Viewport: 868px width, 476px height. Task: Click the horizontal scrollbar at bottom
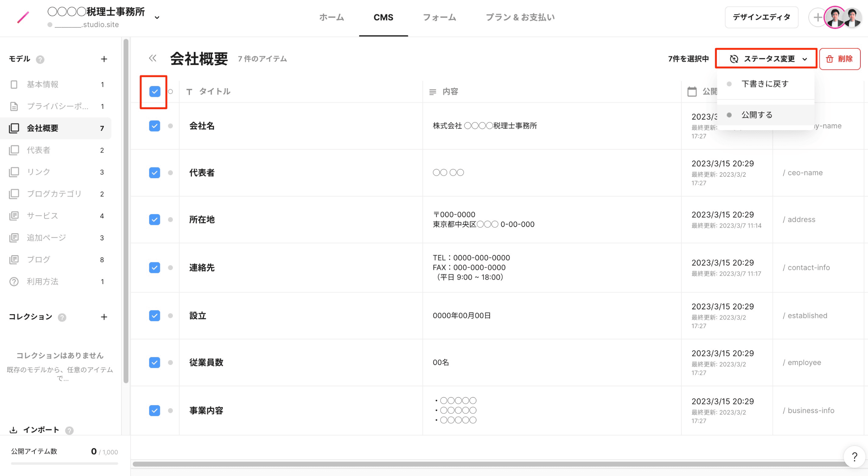click(x=488, y=464)
